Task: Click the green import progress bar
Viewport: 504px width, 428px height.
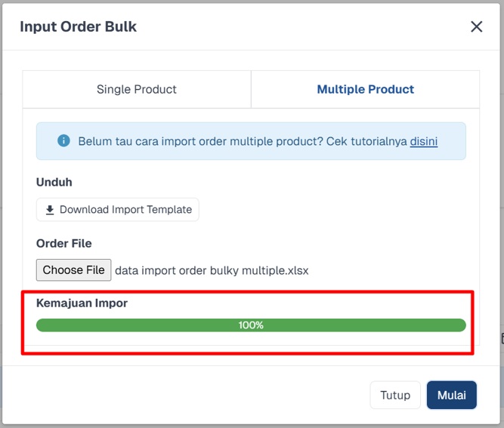Action: tap(251, 325)
